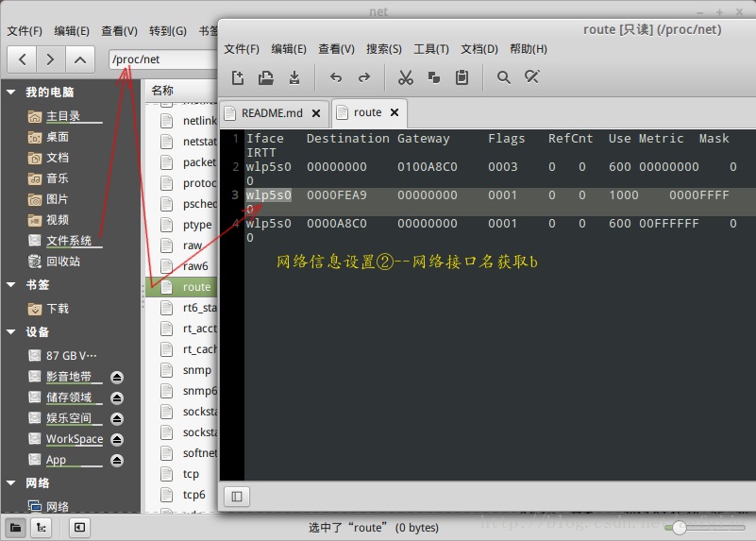Click the new document icon in editor toolbar
This screenshot has height=541, width=756.
tap(238, 77)
